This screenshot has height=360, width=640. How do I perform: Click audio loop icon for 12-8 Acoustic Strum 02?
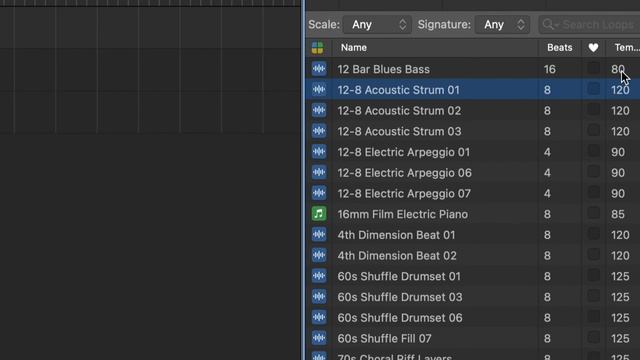click(319, 110)
